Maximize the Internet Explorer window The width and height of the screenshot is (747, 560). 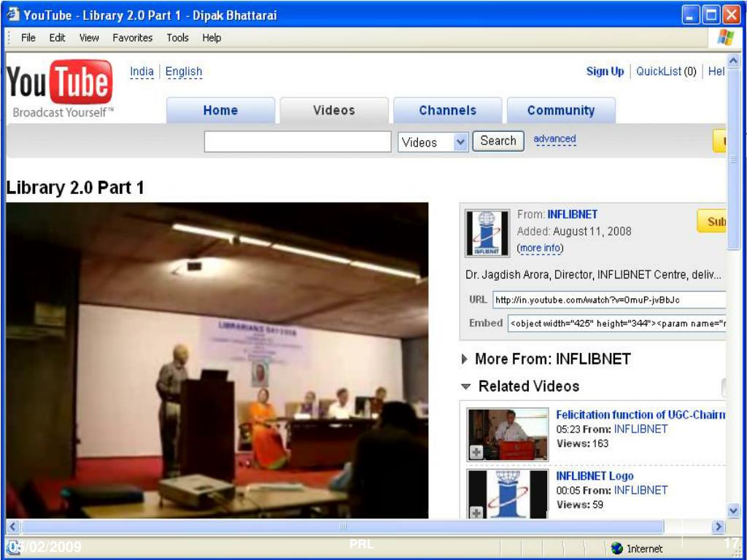click(x=711, y=15)
